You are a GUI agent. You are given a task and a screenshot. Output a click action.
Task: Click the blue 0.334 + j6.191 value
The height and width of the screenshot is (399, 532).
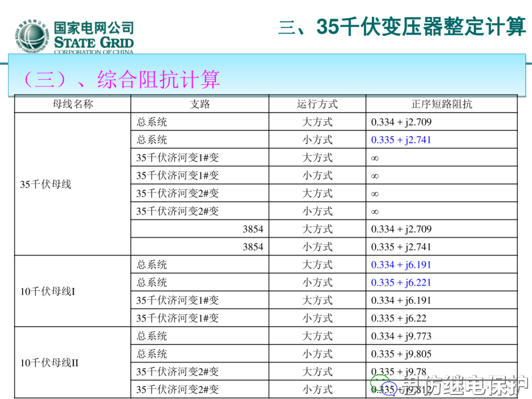[401, 265]
